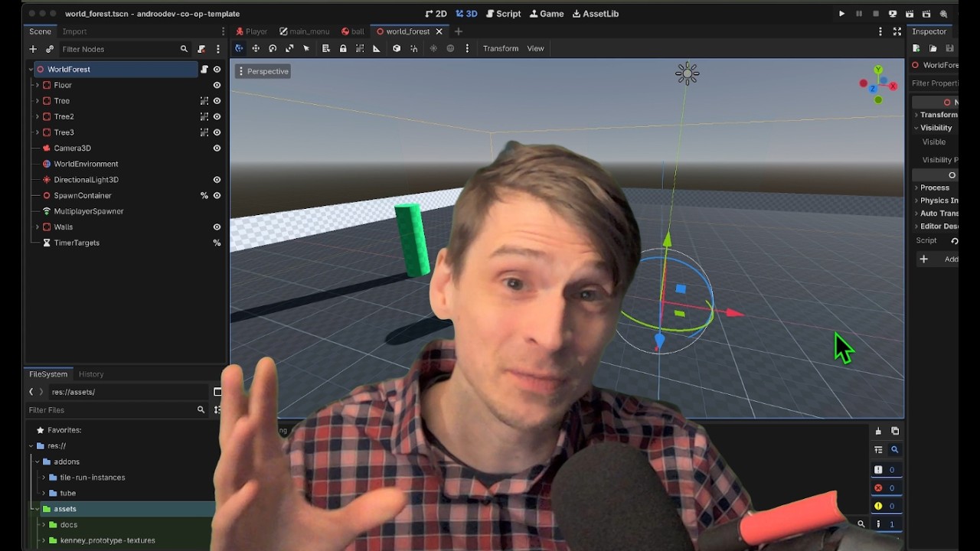Expand the Walls node

[37, 227]
